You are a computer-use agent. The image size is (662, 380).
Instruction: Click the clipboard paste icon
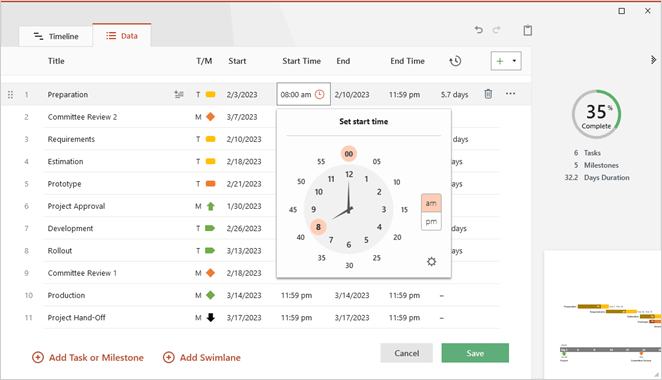tap(528, 30)
